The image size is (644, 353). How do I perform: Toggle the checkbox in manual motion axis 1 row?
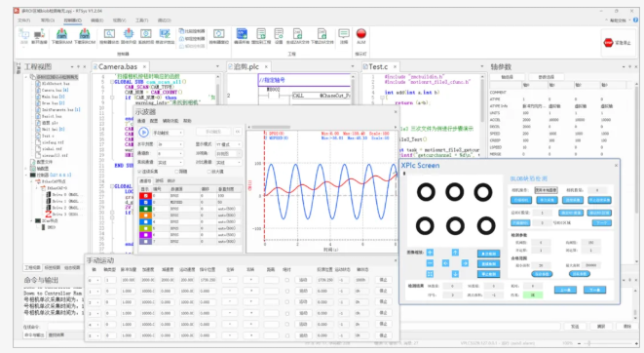287,291
